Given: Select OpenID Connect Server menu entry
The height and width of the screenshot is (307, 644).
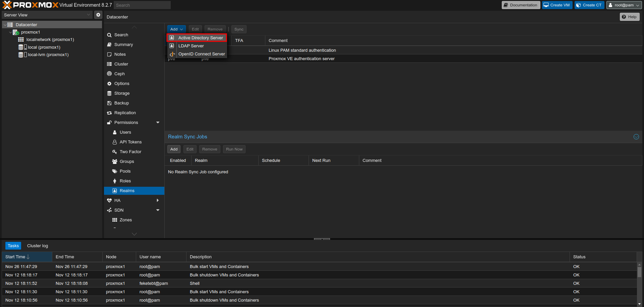Looking at the screenshot, I should point(197,54).
